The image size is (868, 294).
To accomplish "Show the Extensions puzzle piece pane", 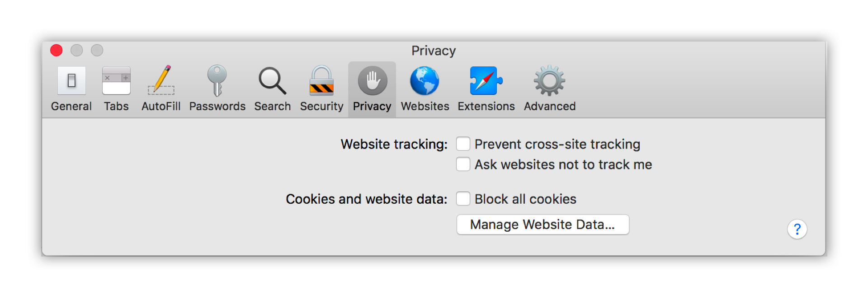I will tap(486, 89).
